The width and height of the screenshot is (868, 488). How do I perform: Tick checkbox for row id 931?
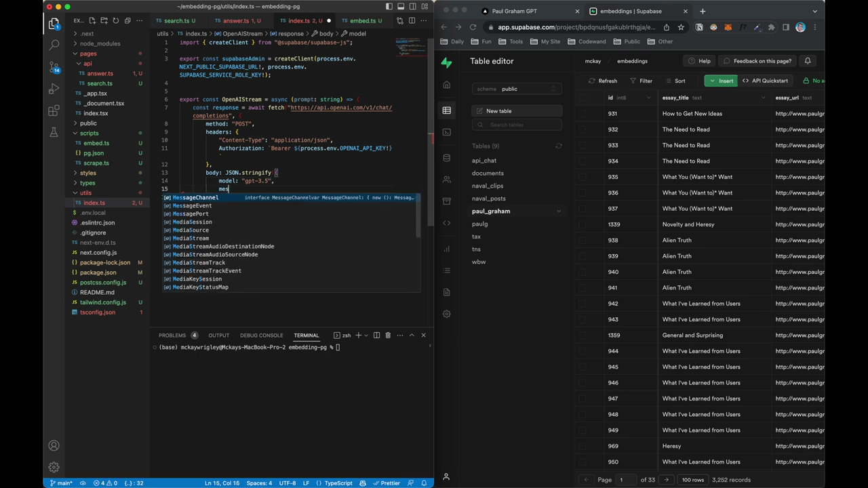click(x=583, y=113)
